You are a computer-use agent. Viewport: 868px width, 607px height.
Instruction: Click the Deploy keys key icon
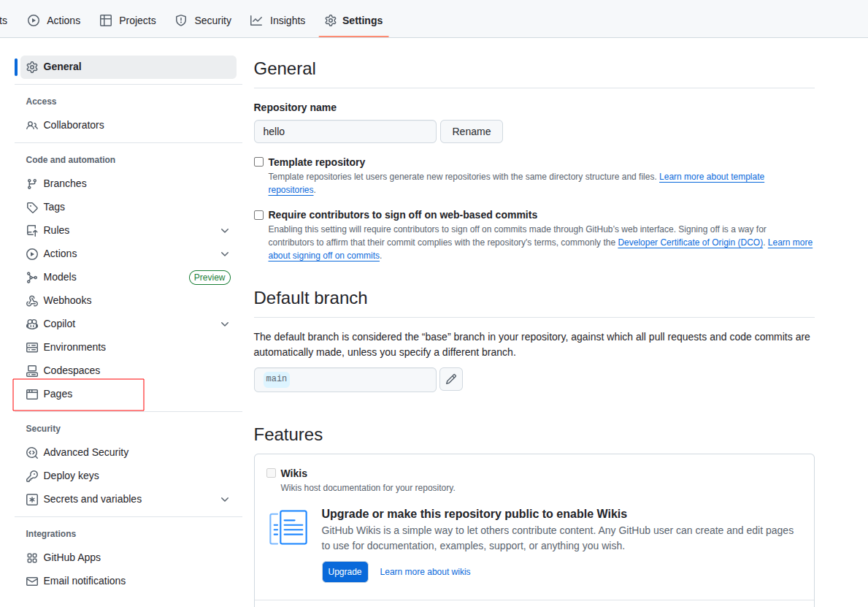pos(32,476)
